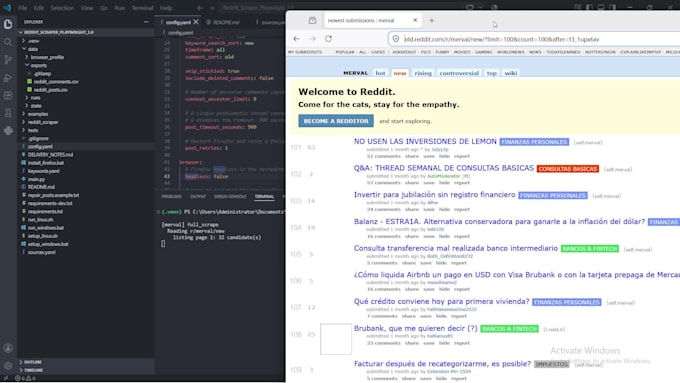
Task: Open the Explorer more actions ellipsis
Action: 146,22
